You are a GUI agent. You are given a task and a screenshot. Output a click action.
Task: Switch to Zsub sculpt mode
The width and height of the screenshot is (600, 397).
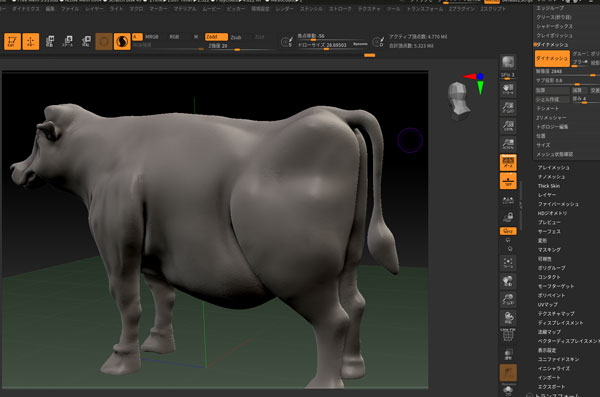pos(236,37)
